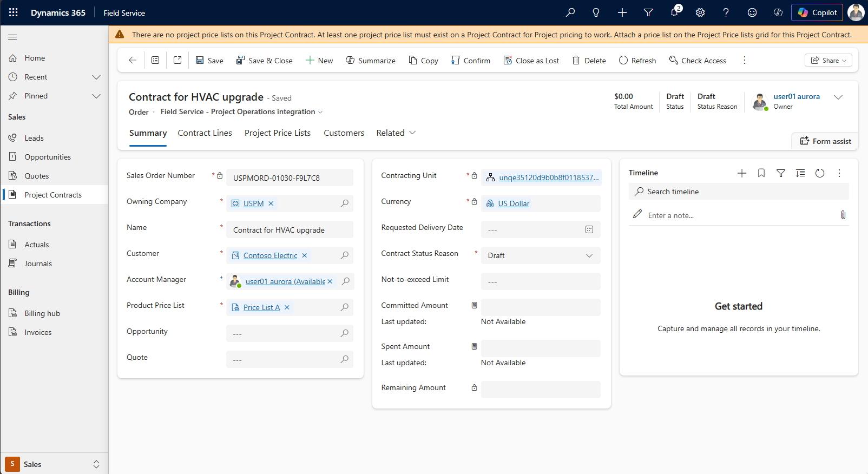Click the user profile avatar in header
868x474 pixels.
(x=856, y=12)
